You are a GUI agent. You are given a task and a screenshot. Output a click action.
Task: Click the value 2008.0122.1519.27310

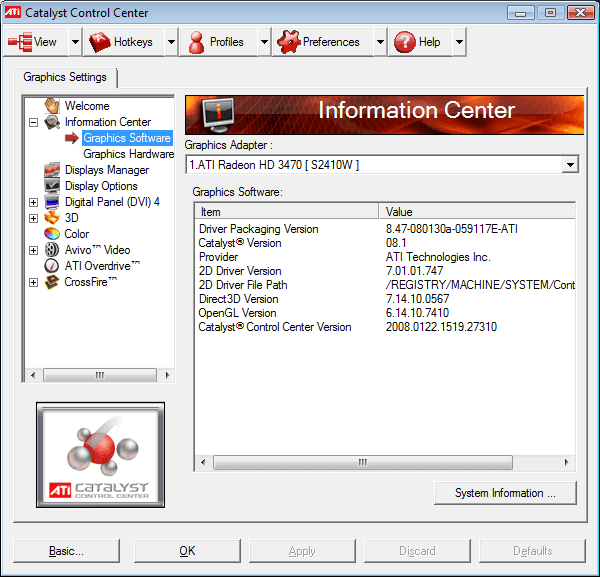pos(441,327)
